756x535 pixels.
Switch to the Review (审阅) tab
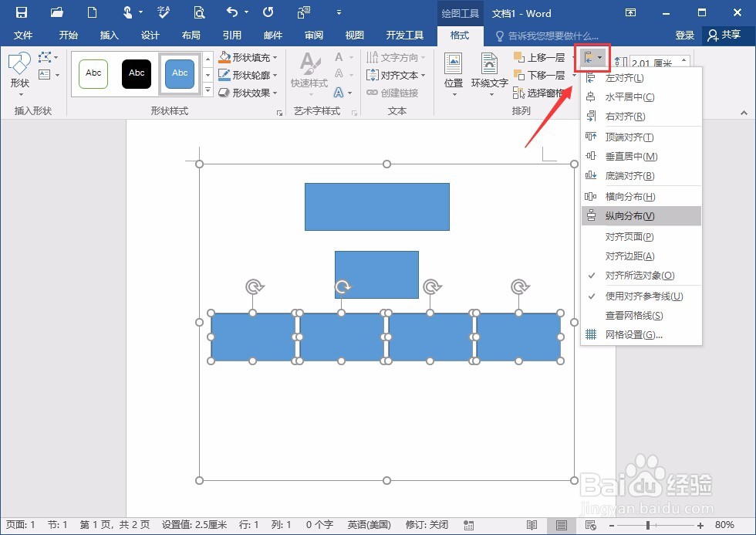click(x=314, y=36)
